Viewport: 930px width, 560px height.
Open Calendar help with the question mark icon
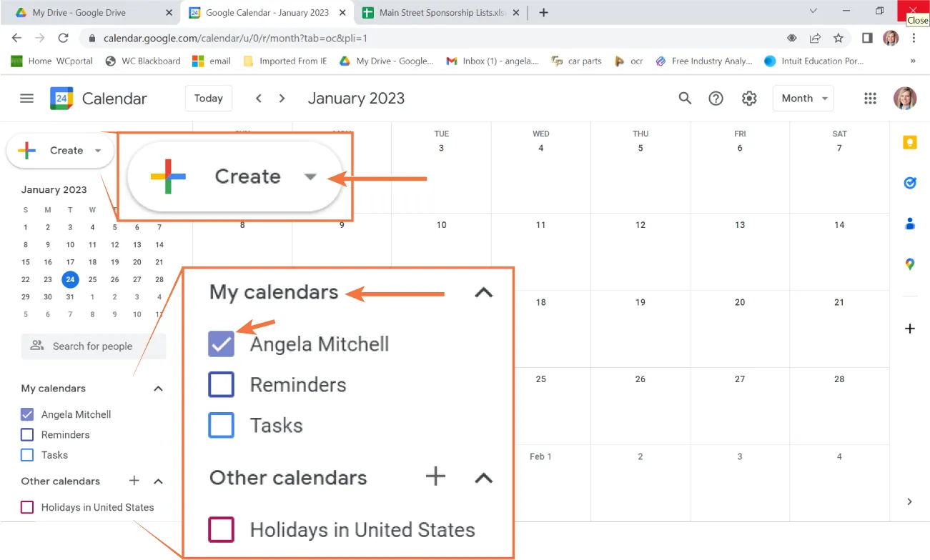coord(716,98)
